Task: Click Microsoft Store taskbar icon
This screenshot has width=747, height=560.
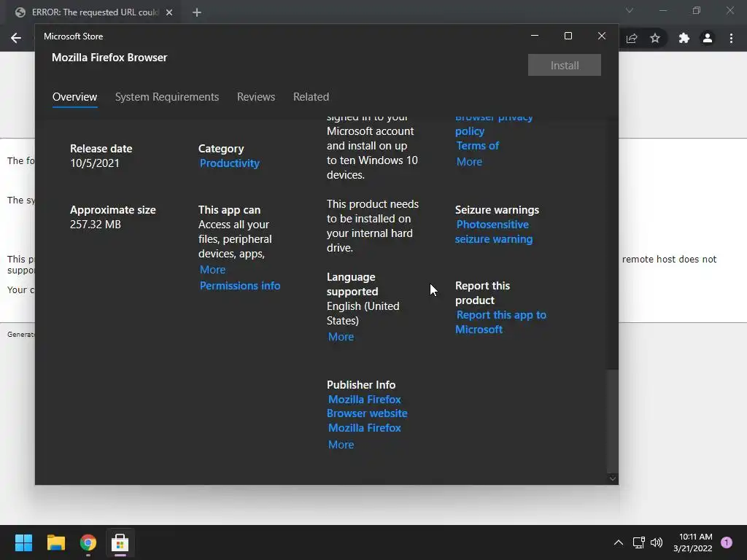Action: [120, 542]
